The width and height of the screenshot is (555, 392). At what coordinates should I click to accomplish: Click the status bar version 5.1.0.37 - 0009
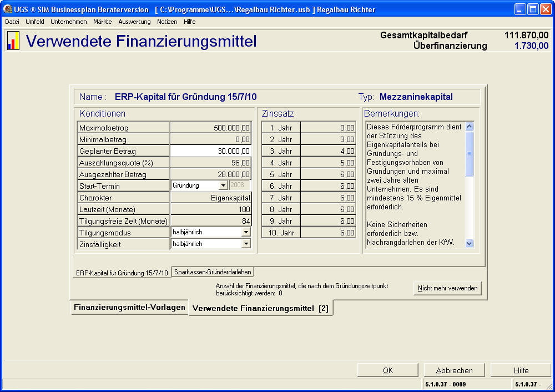446,384
